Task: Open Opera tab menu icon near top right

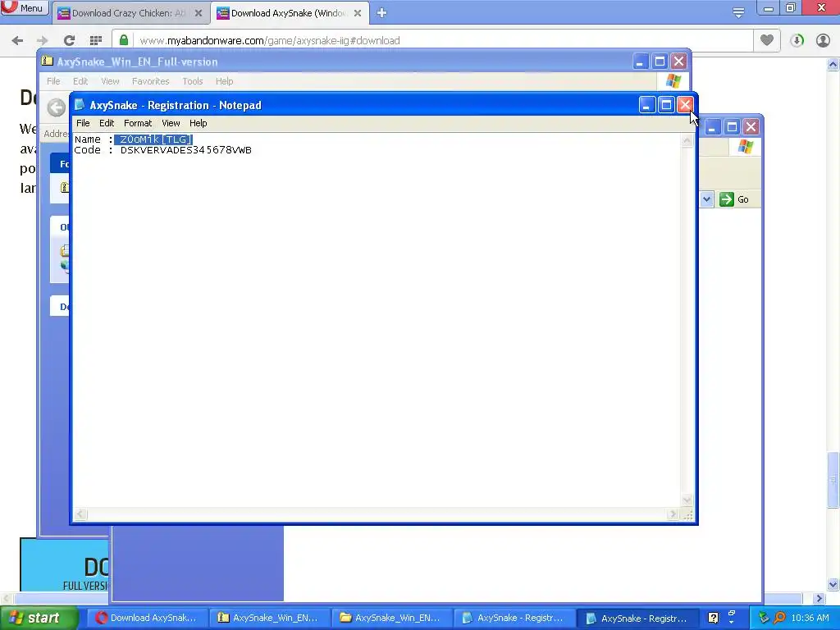Action: click(738, 13)
